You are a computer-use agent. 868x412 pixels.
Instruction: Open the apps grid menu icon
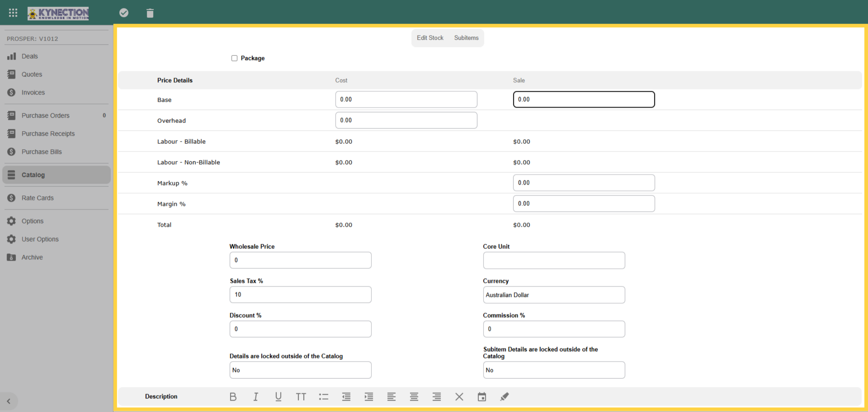tap(13, 13)
